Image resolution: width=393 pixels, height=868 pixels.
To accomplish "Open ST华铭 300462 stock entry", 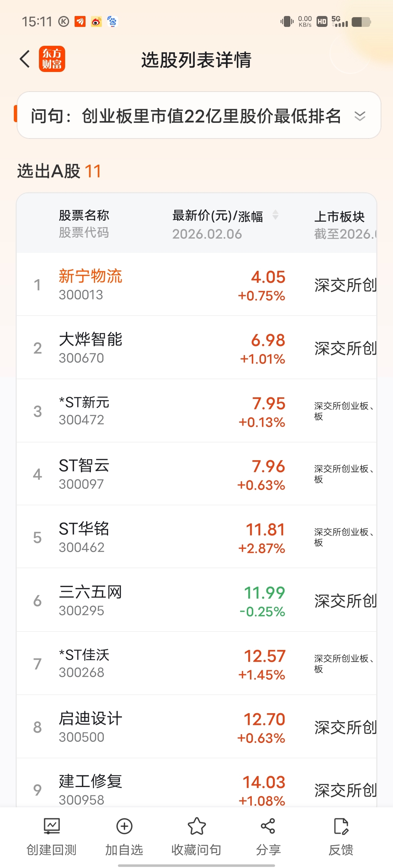I will click(x=196, y=537).
